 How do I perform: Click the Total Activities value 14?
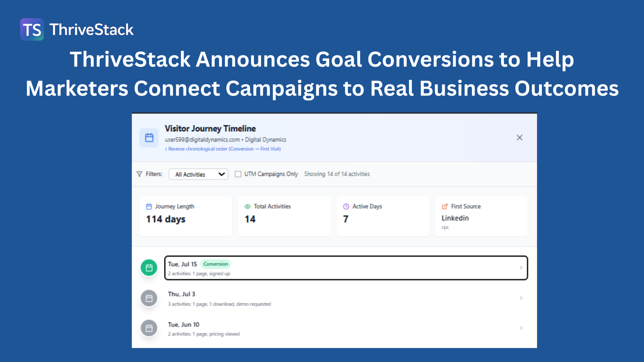click(x=250, y=219)
